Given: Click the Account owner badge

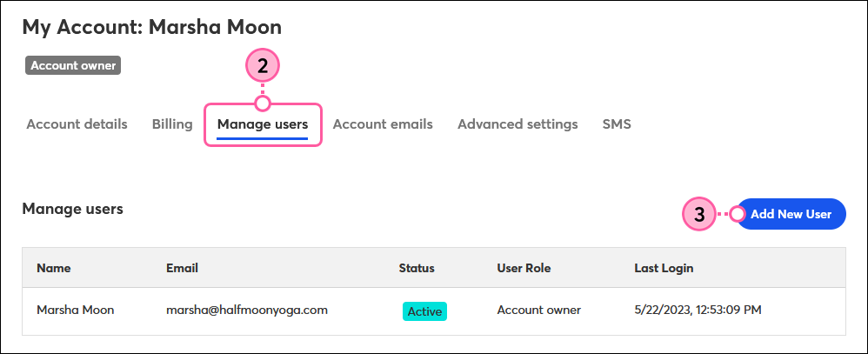Looking at the screenshot, I should [x=73, y=65].
